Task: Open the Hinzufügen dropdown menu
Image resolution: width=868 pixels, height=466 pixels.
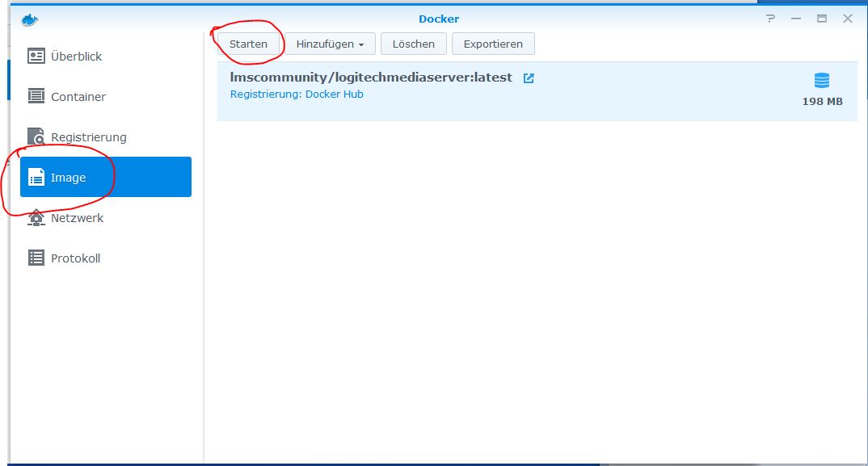Action: [x=328, y=44]
